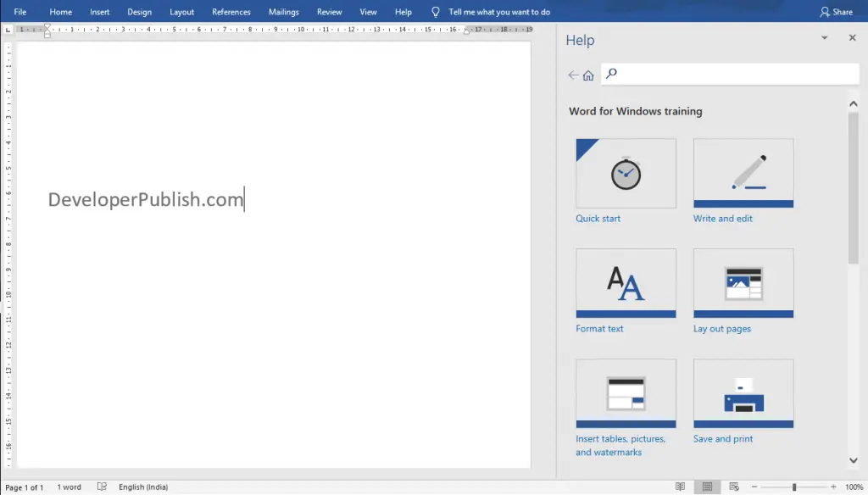Image resolution: width=868 pixels, height=495 pixels.
Task: Click the Tell me lightbulb icon
Action: (x=436, y=12)
